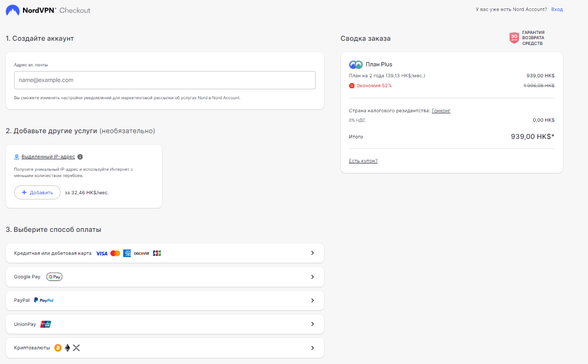Expand the PayPal payment option chevron
Viewport: 588px width, 364px height.
click(x=313, y=300)
